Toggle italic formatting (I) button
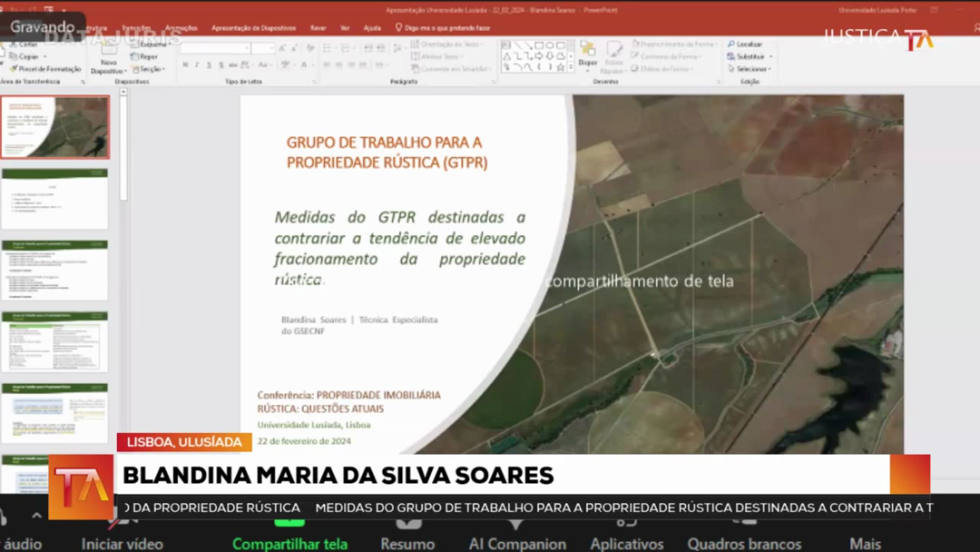Screen dimensions: 980x552 [x=197, y=65]
